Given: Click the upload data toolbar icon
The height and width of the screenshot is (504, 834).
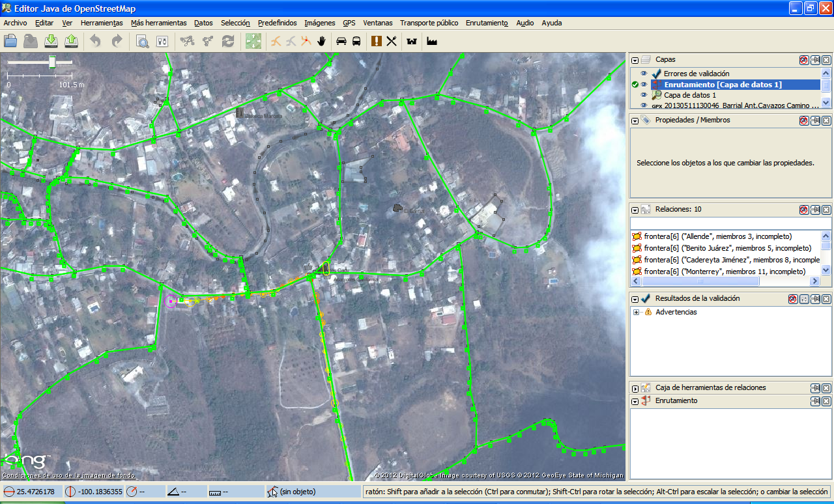Looking at the screenshot, I should pyautogui.click(x=72, y=41).
